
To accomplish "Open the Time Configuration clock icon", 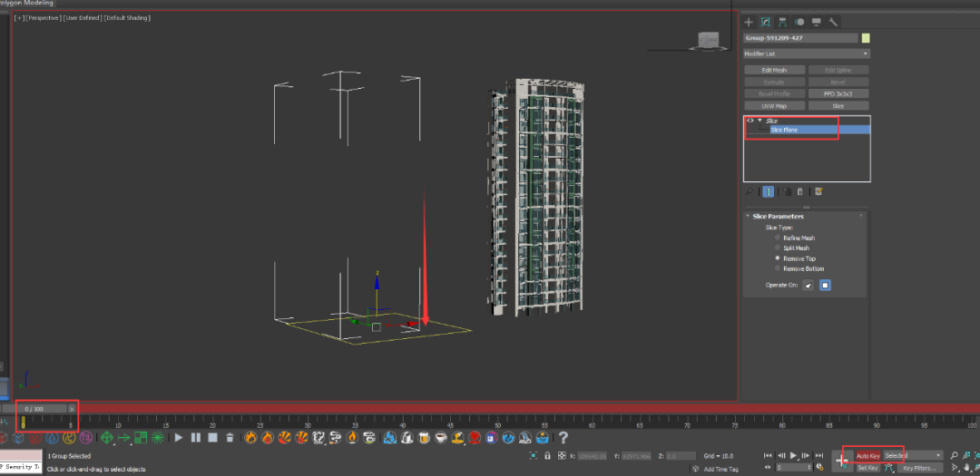I will pos(818,468).
